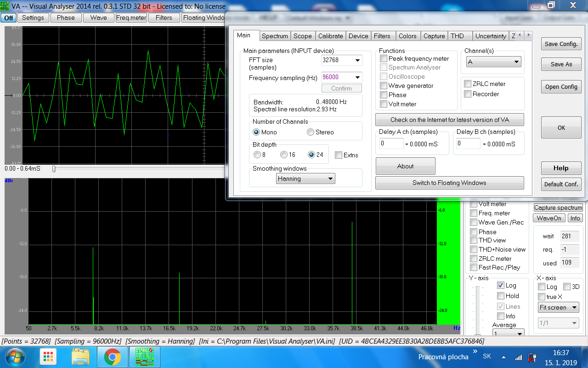Viewport: 588px width, 368px height.
Task: Click the Save Config. button
Action: click(x=561, y=44)
